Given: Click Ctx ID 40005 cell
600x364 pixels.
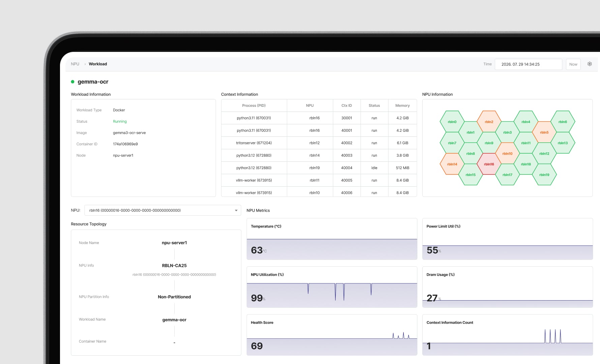Looking at the screenshot, I should click(347, 180).
